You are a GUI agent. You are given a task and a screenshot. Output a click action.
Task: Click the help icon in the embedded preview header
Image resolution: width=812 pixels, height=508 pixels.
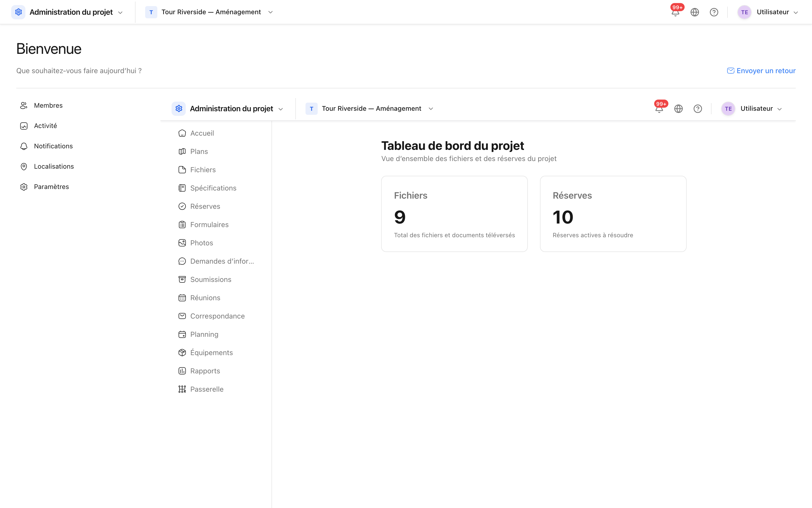pyautogui.click(x=698, y=109)
